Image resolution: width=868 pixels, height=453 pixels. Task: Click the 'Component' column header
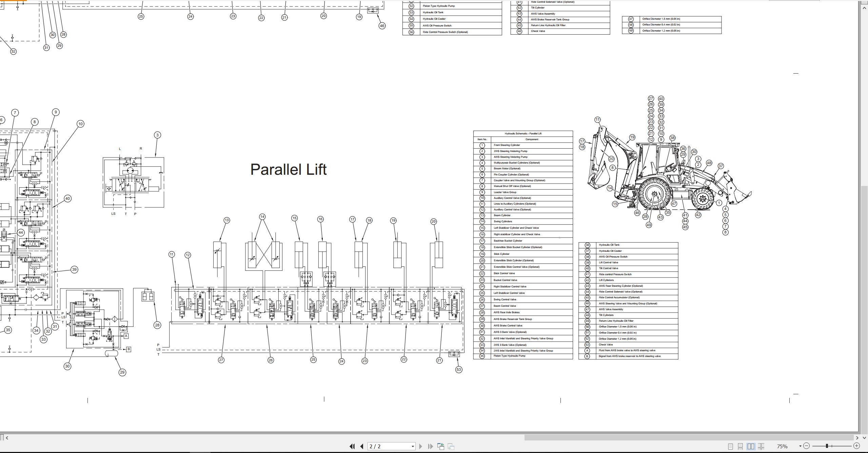coord(532,139)
